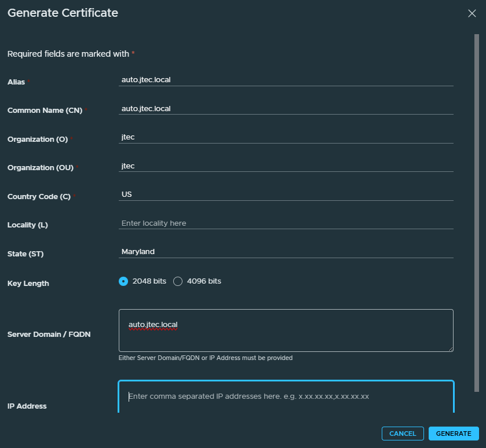Screen dimensions: 486x448
Task: Click the IP Address textarea
Action: [x=286, y=396]
